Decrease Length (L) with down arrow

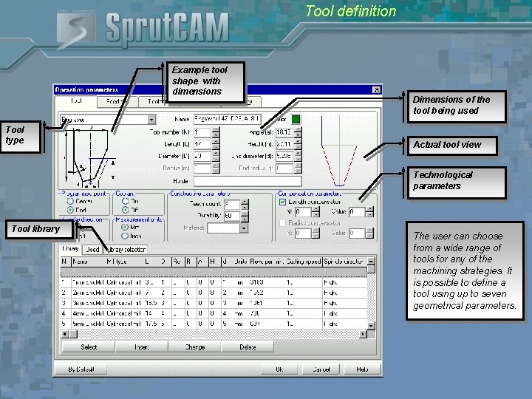click(x=216, y=146)
